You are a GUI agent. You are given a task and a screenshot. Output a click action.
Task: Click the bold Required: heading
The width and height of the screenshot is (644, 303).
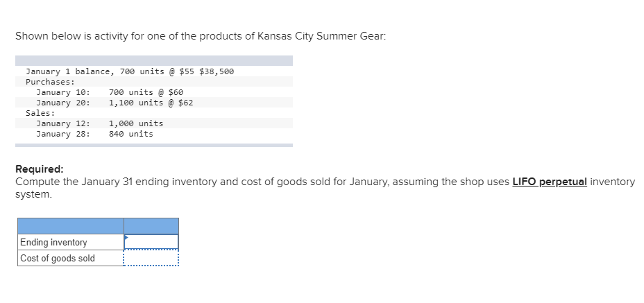(x=39, y=169)
